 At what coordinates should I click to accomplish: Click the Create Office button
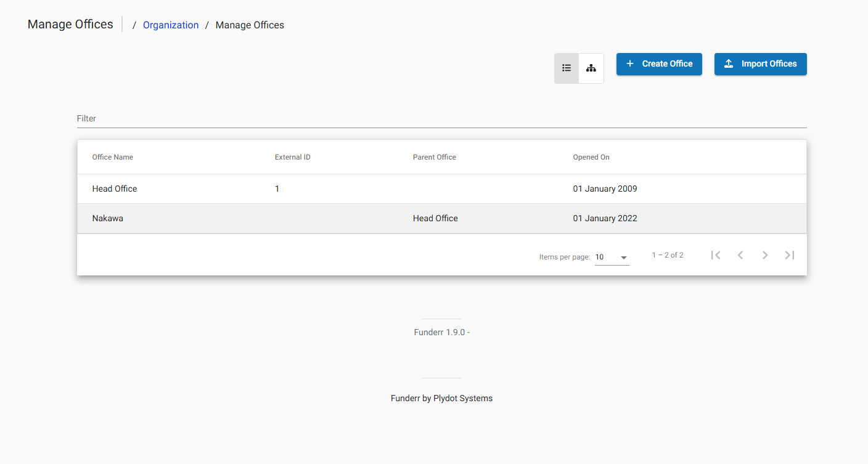pyautogui.click(x=659, y=63)
